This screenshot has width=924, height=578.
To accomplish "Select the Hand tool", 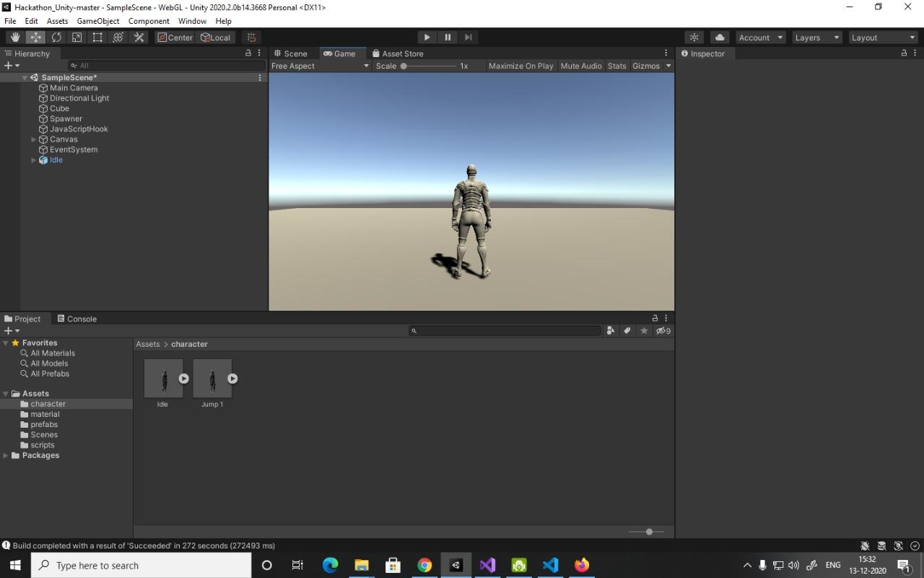I will pyautogui.click(x=15, y=38).
